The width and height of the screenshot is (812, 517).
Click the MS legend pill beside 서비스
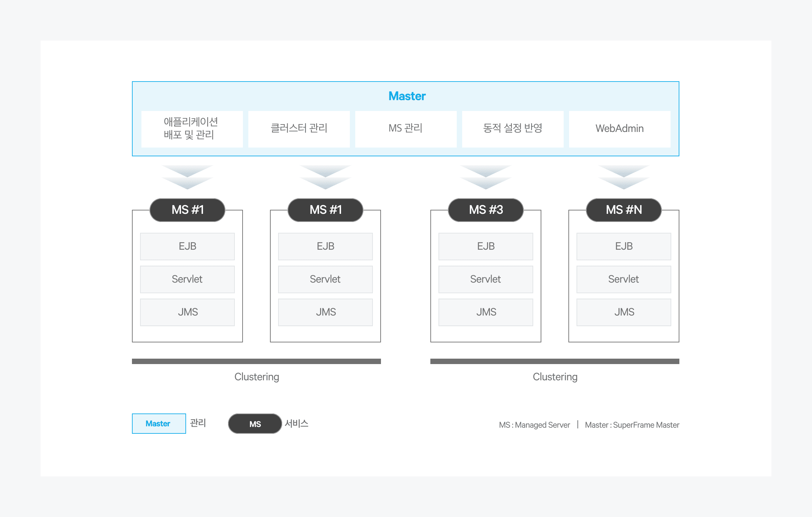(255, 424)
